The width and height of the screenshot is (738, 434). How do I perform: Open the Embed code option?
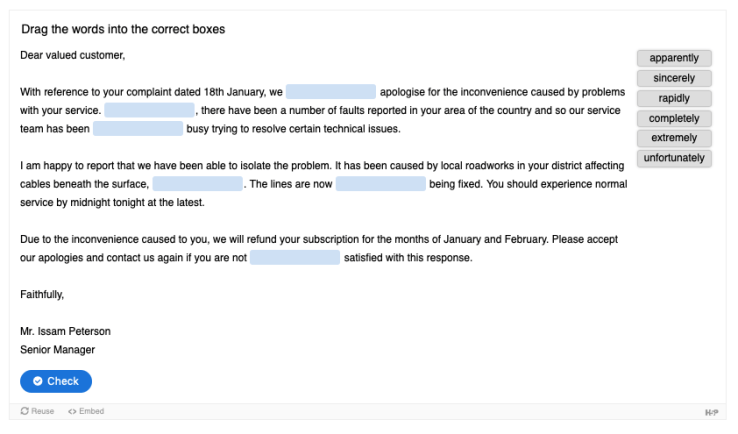[86, 411]
